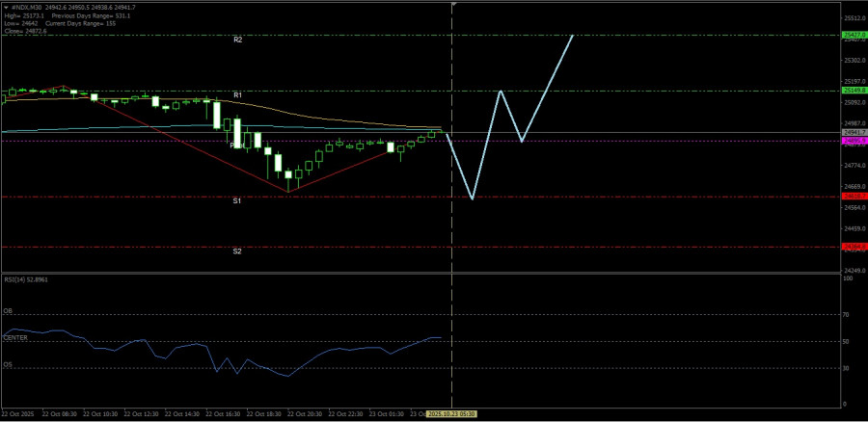Viewport: 868px width, 422px height.
Task: Select the red S2 price tag
Action: coord(854,247)
